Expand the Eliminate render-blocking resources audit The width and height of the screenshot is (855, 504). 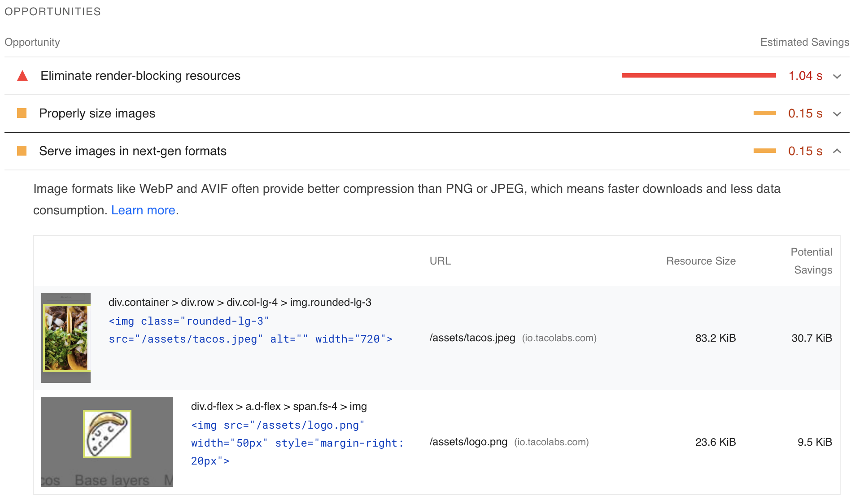point(837,76)
